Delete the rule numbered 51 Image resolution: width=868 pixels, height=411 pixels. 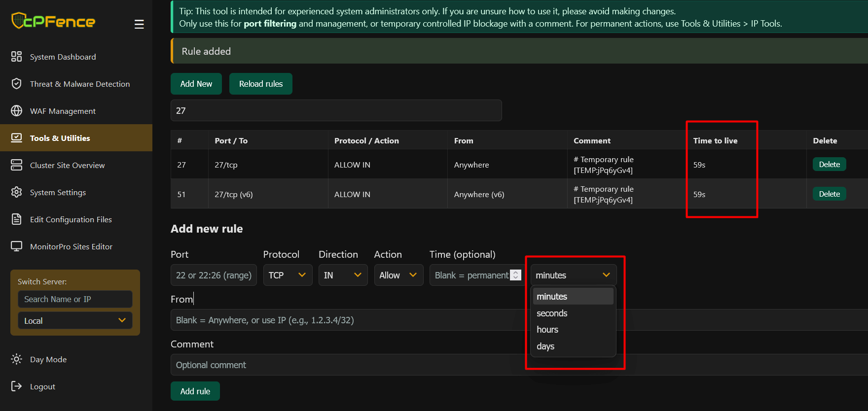(829, 194)
